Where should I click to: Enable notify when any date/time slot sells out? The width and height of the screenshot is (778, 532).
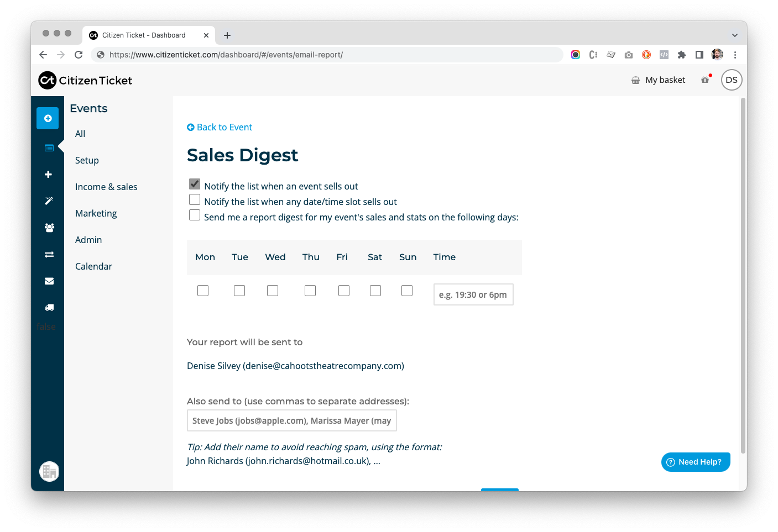[x=195, y=199]
